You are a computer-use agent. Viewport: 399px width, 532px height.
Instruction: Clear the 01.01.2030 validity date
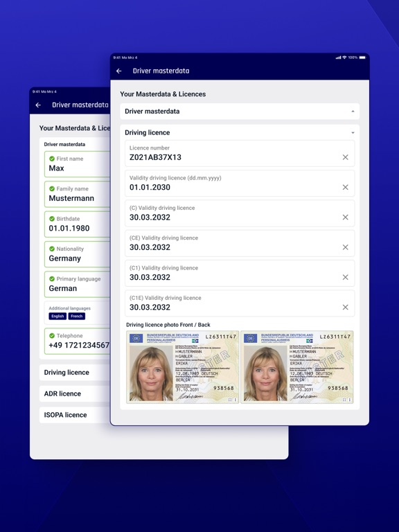click(345, 187)
